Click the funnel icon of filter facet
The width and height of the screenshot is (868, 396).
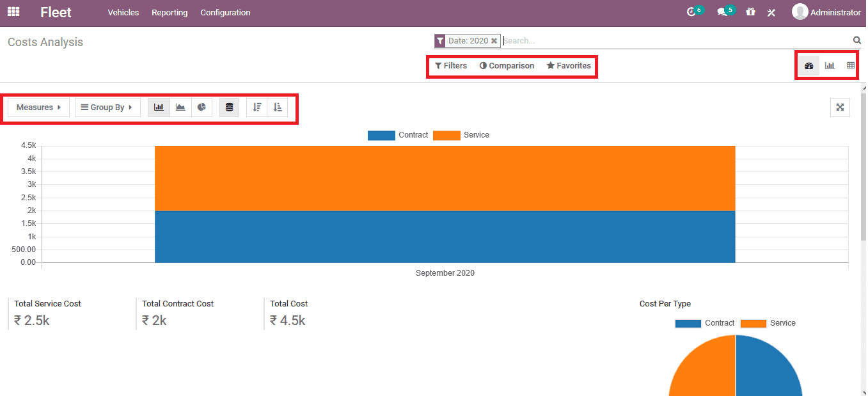[440, 40]
